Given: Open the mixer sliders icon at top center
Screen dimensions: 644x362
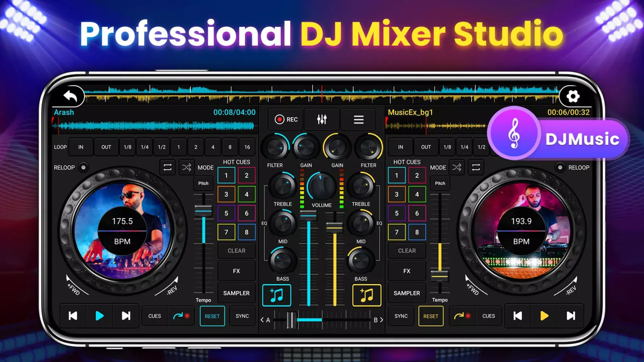Looking at the screenshot, I should coord(322,119).
